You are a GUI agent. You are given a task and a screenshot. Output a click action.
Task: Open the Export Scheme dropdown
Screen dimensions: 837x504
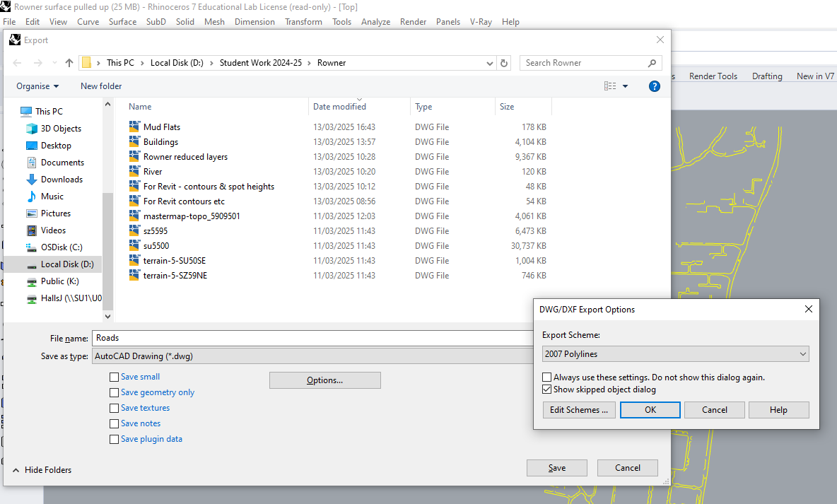coord(675,353)
